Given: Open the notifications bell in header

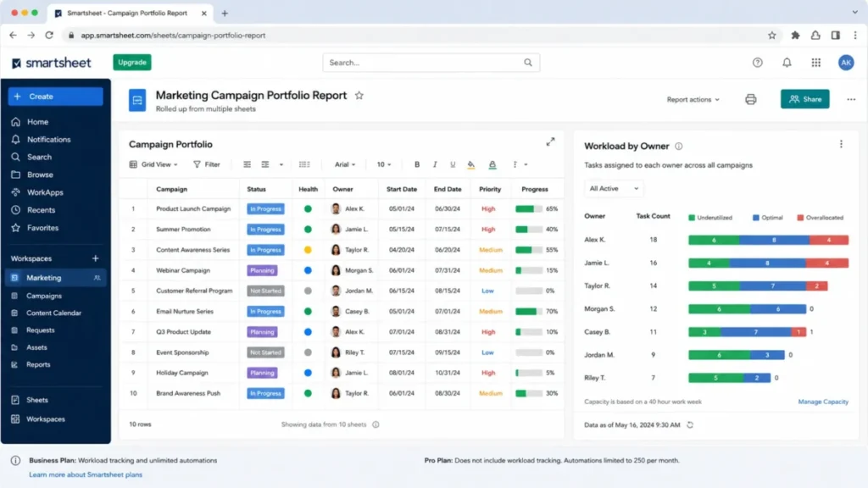Looking at the screenshot, I should pos(787,63).
